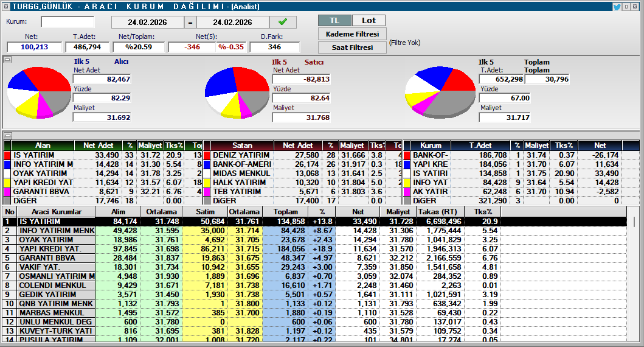644x347 pixels.
Task: Collapse the pie chart summary panel
Action: [7, 60]
